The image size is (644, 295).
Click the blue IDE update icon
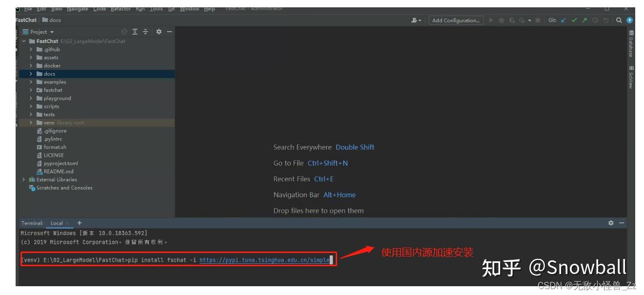click(629, 21)
